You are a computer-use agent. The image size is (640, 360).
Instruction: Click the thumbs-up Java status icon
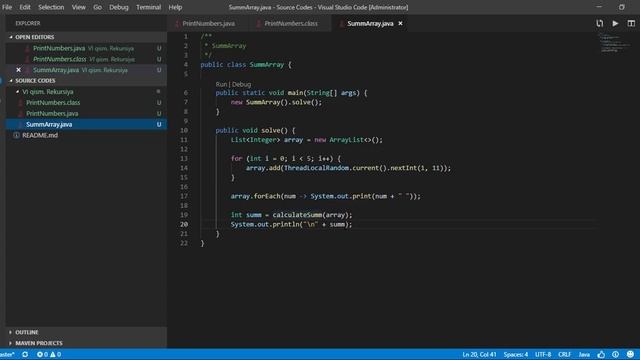click(x=601, y=354)
